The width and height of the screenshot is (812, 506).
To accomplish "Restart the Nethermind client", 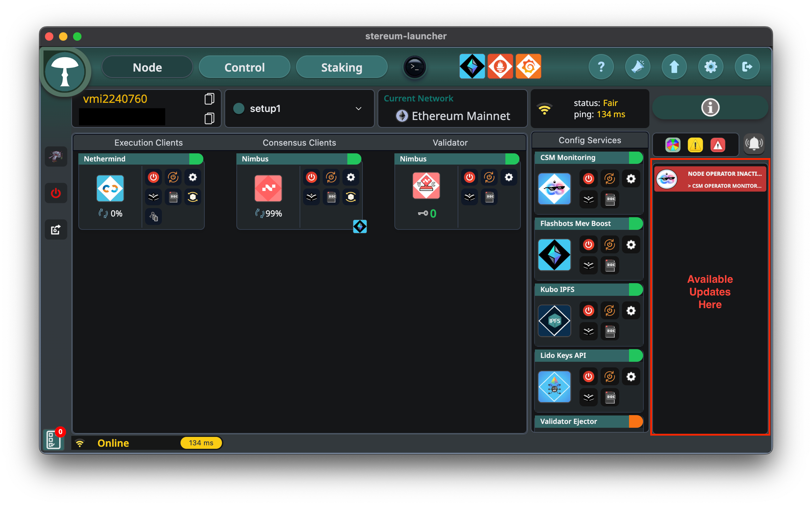I will (x=173, y=177).
